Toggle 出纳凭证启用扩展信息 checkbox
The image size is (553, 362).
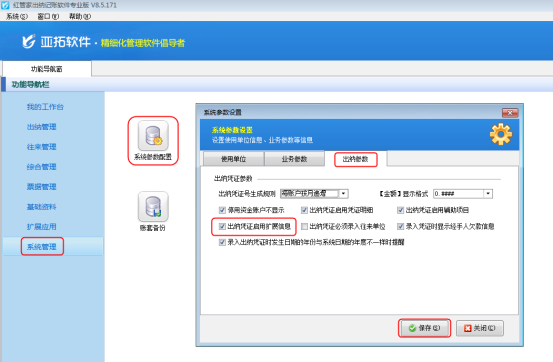coord(222,226)
